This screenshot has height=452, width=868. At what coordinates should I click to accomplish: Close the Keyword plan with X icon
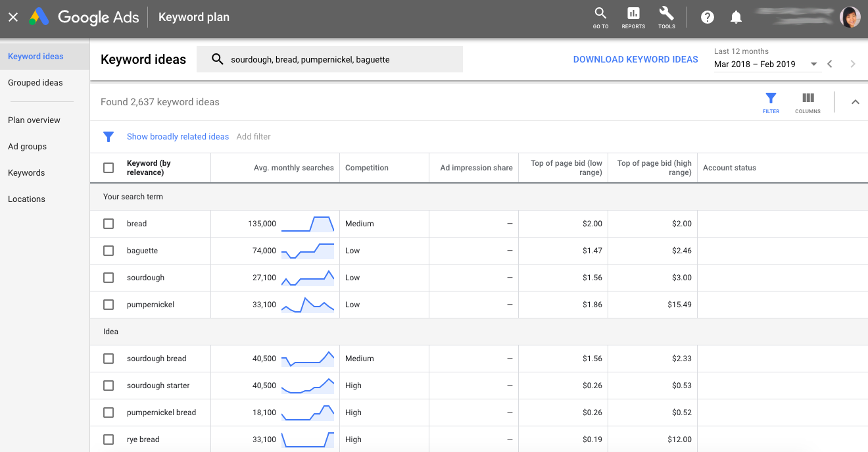13,18
